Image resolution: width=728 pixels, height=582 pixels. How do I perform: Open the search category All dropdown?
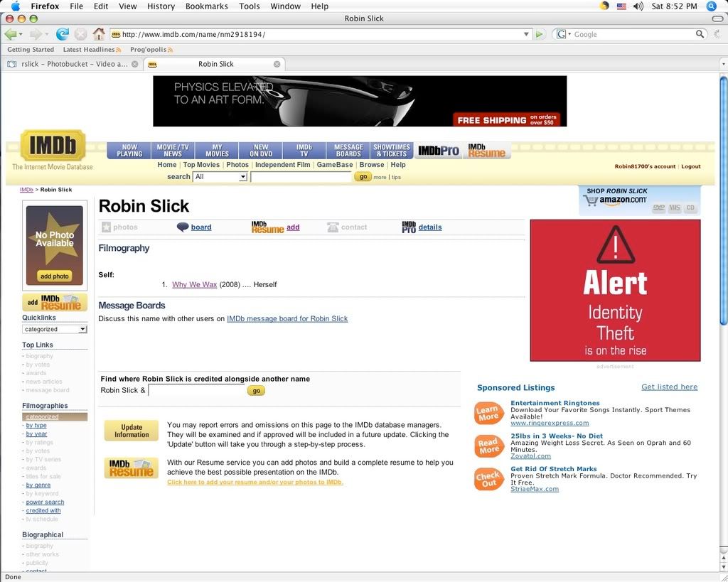click(x=220, y=177)
